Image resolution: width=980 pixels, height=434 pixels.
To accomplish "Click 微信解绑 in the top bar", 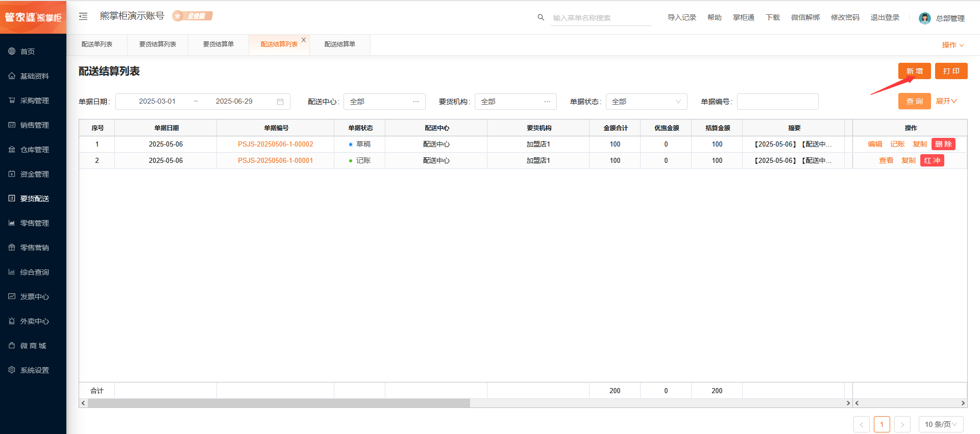I will click(x=805, y=17).
